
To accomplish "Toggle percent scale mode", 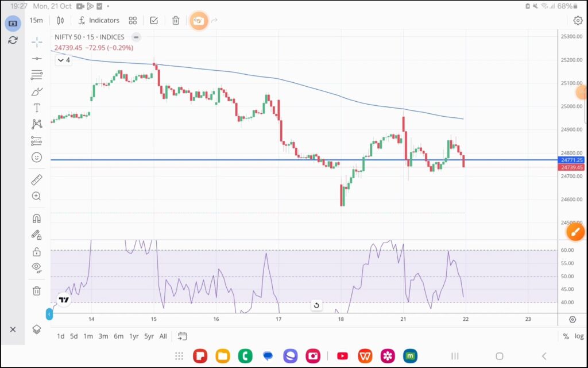I will 566,336.
